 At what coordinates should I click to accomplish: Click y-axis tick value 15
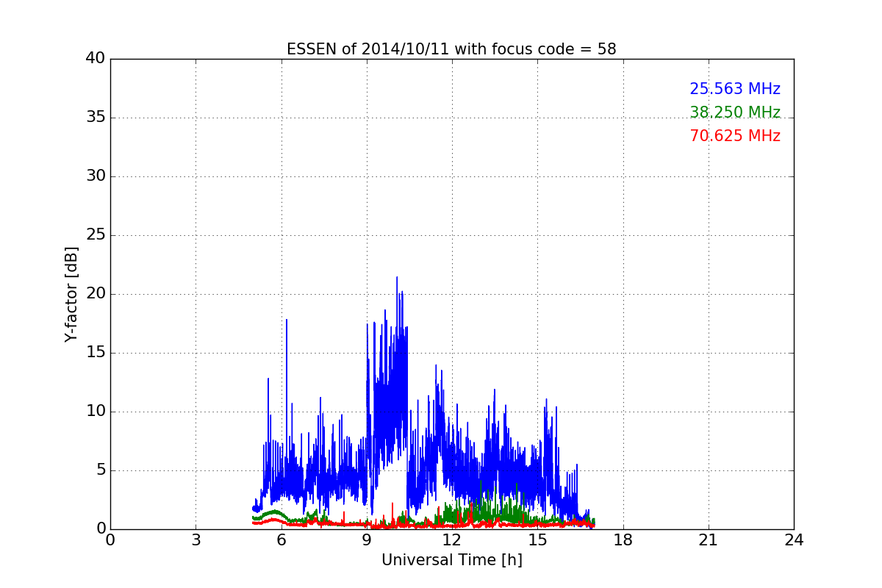[x=96, y=353]
